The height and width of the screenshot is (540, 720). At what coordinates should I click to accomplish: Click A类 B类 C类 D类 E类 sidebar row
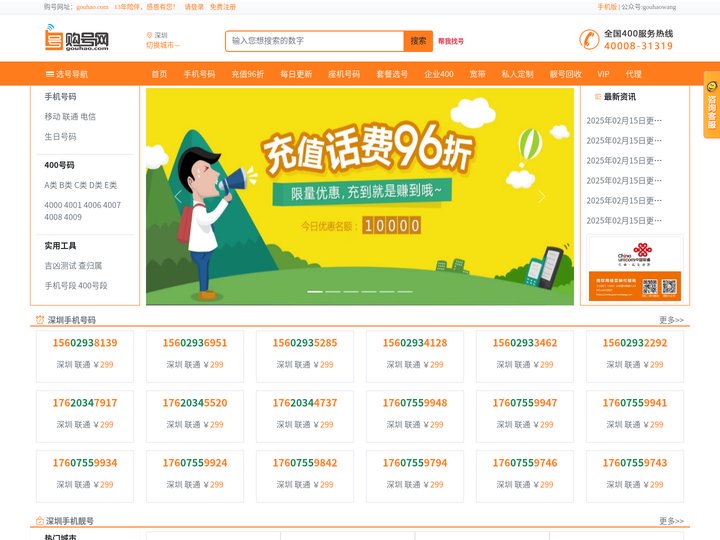(80, 185)
